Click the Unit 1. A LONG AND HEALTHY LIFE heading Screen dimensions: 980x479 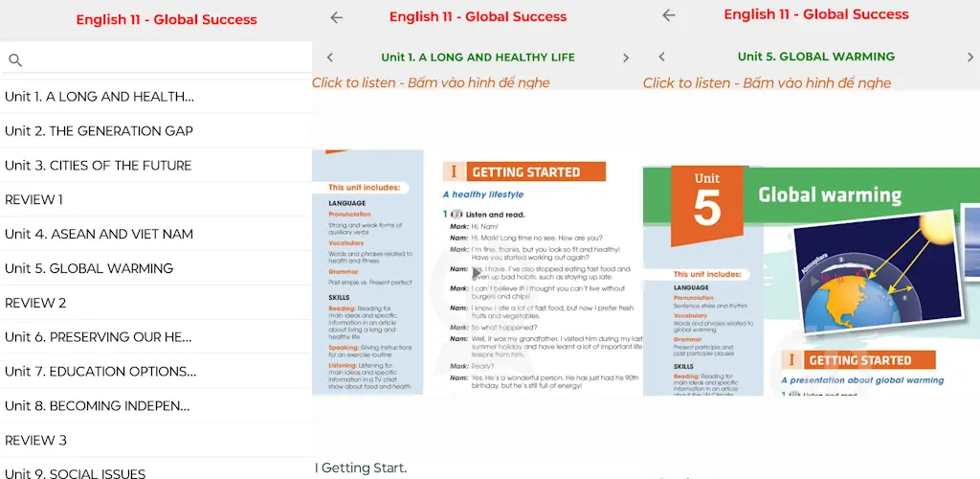pos(479,57)
